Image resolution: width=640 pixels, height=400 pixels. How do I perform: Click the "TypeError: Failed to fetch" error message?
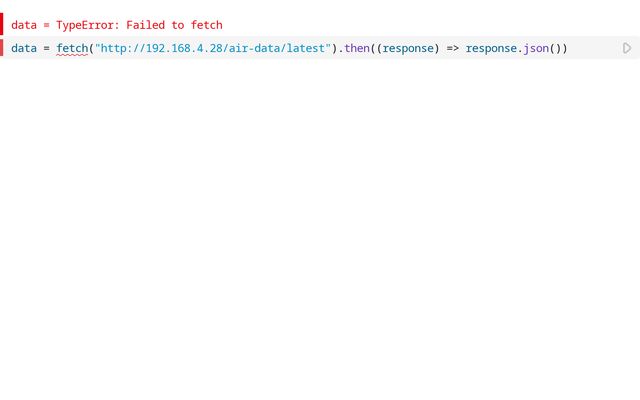[x=139, y=25]
